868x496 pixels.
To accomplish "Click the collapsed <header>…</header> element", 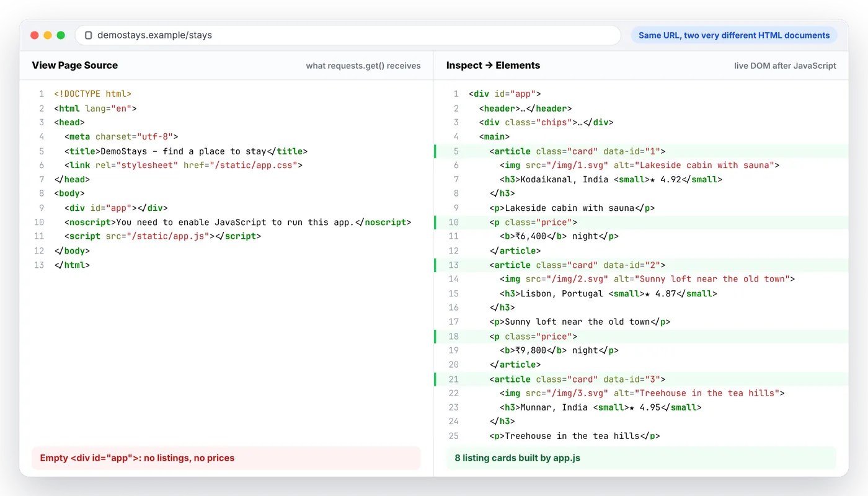I will tap(526, 108).
